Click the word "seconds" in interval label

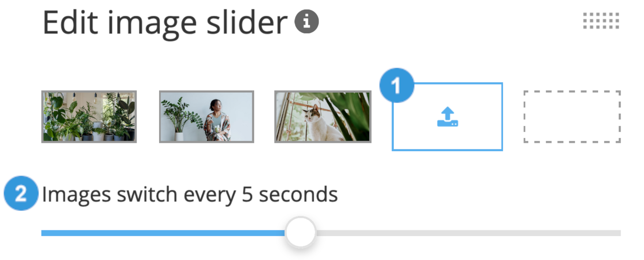pos(298,195)
